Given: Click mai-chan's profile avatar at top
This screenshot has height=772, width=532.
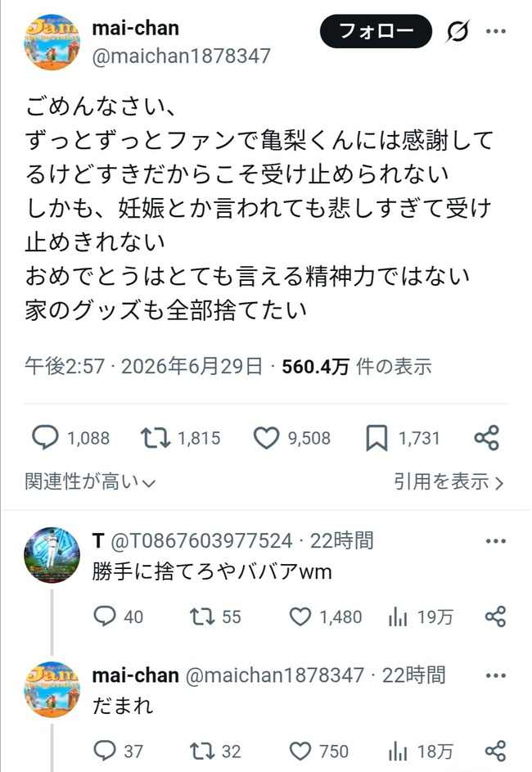Looking at the screenshot, I should click(52, 43).
